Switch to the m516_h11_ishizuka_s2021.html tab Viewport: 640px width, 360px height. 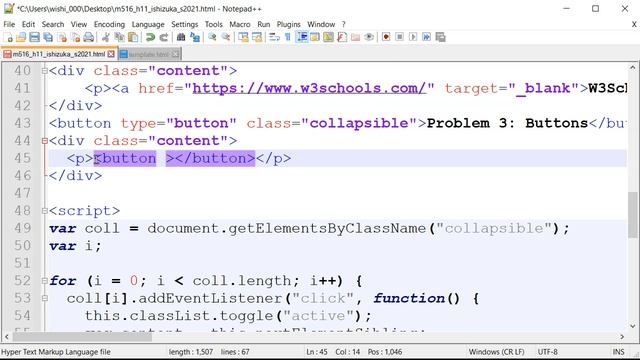[x=59, y=54]
